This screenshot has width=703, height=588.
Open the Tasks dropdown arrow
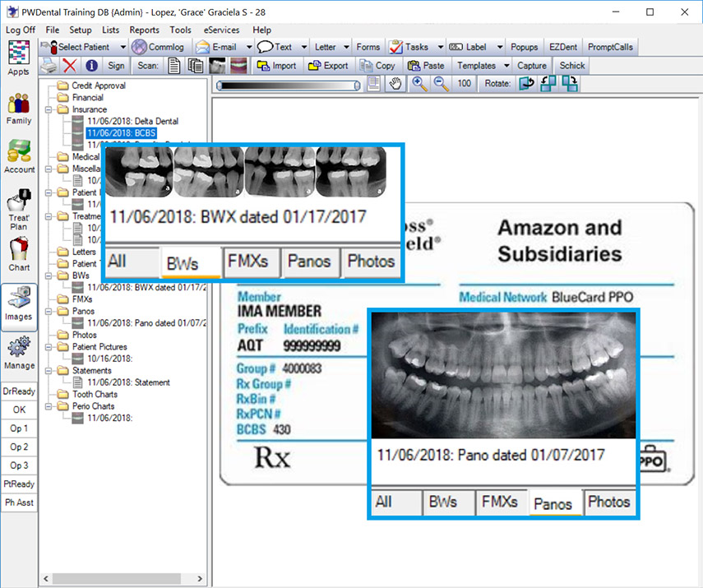(x=441, y=47)
